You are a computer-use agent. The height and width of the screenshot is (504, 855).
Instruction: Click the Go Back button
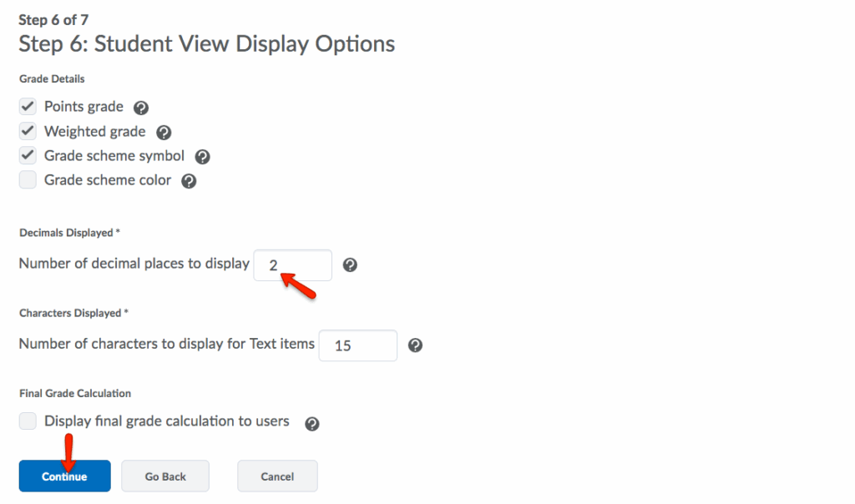[x=165, y=476]
